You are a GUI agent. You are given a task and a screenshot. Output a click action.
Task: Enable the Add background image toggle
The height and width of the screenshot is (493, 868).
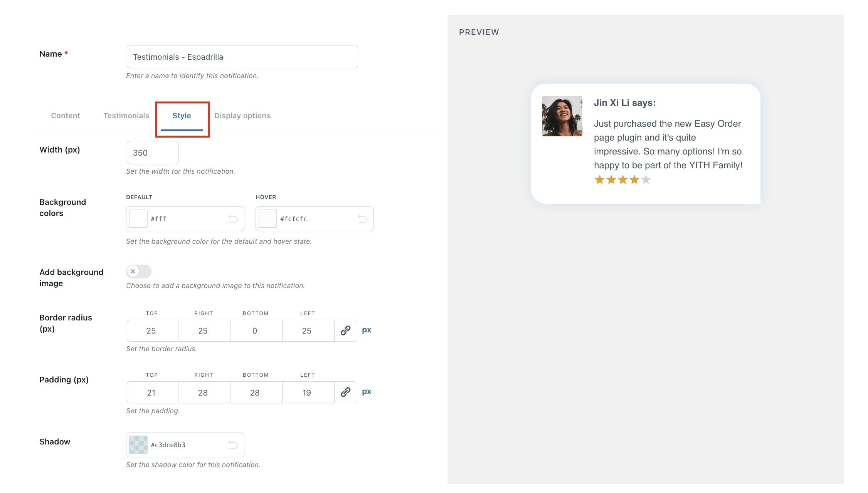139,272
